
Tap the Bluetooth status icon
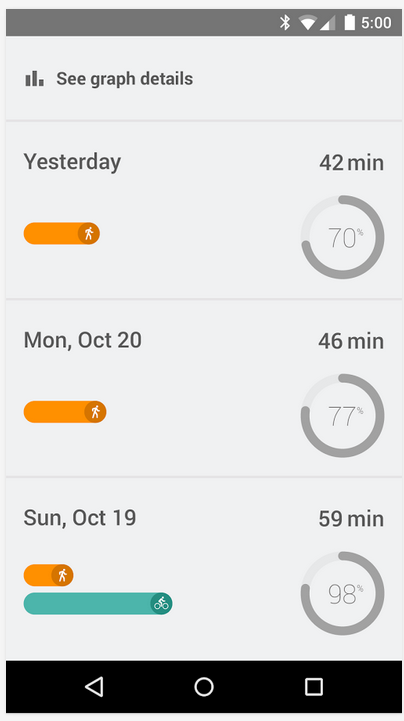click(x=285, y=22)
